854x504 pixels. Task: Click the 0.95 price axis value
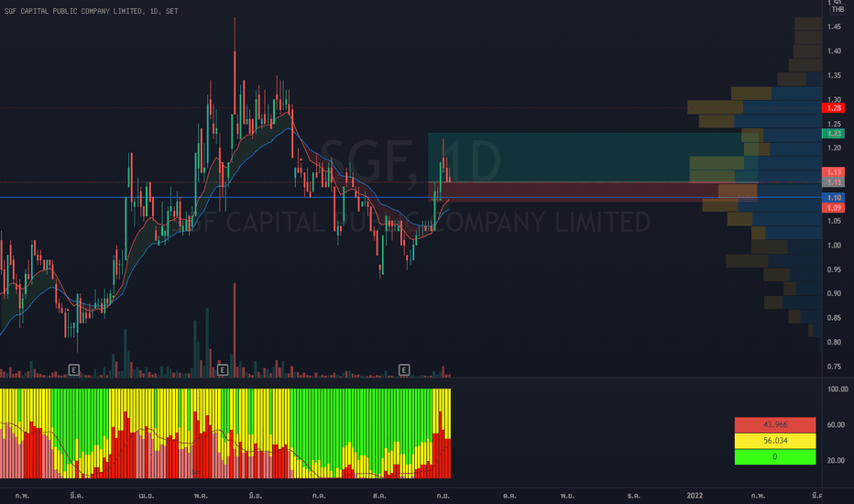[x=834, y=269]
